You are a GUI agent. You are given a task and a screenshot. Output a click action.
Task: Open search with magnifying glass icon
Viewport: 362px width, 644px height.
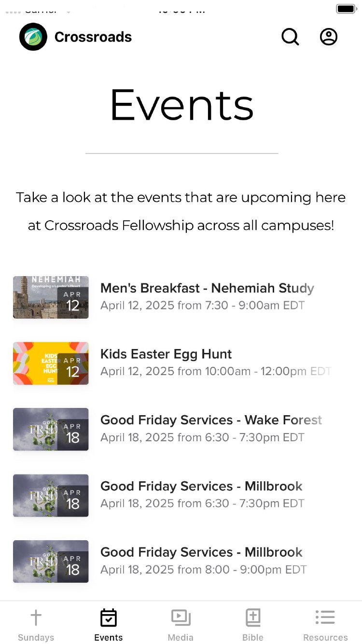point(290,37)
